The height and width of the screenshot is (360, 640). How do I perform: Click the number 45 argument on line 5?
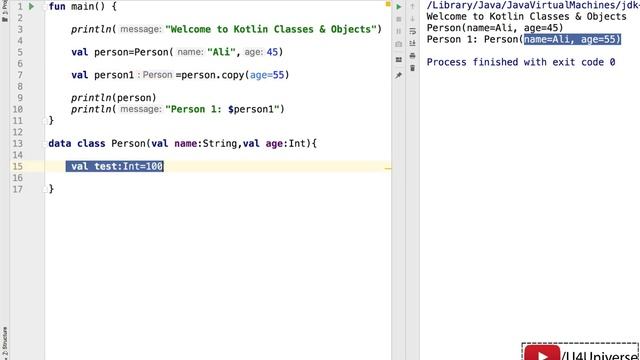pyautogui.click(x=272, y=52)
